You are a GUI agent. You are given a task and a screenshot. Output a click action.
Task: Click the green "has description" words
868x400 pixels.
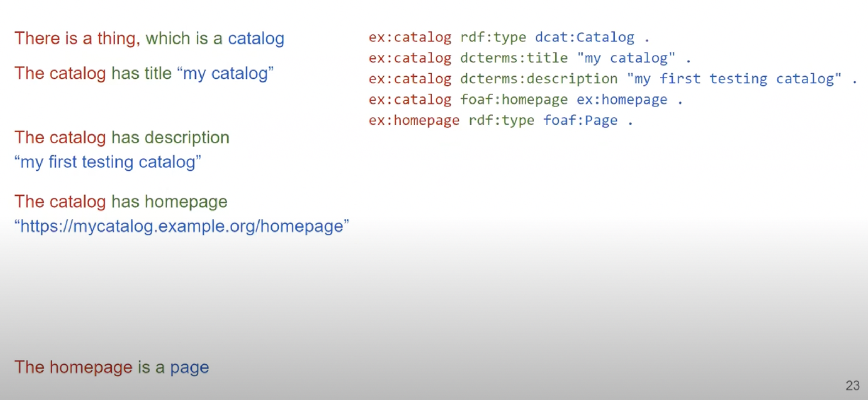(x=170, y=137)
